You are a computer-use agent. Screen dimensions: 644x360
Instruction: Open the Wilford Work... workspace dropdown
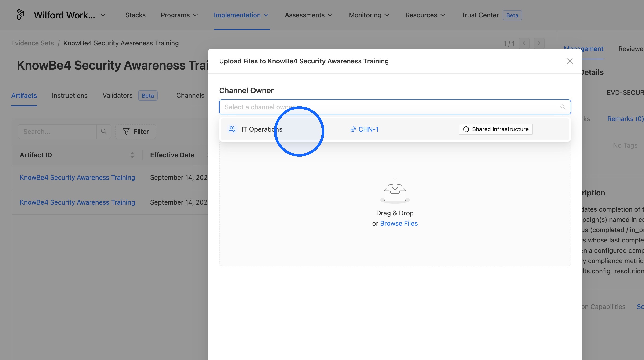(x=70, y=15)
